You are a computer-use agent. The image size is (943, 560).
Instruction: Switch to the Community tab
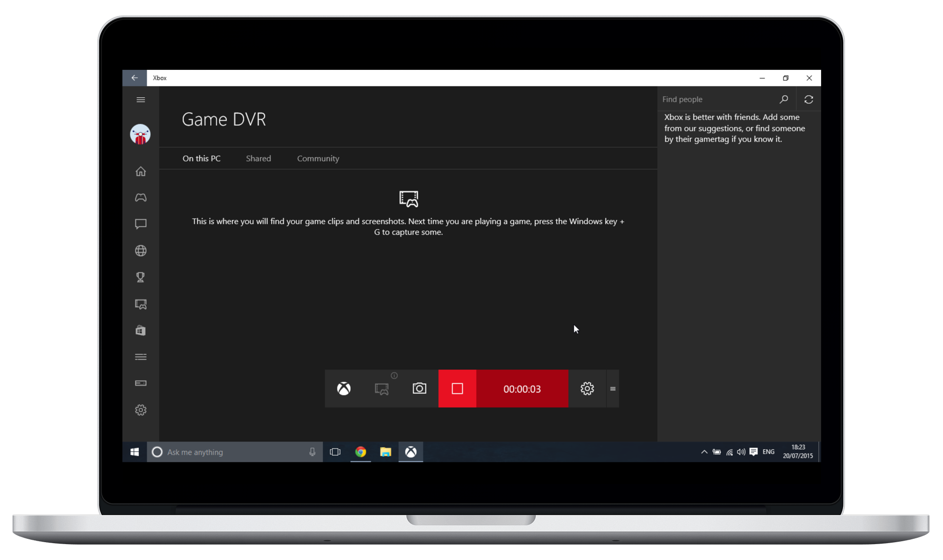(x=318, y=158)
